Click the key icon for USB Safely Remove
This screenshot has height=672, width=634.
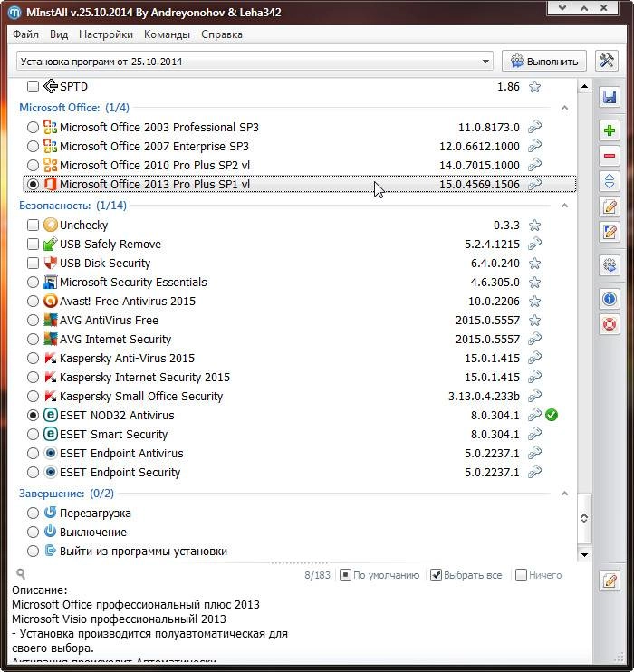[x=534, y=244]
